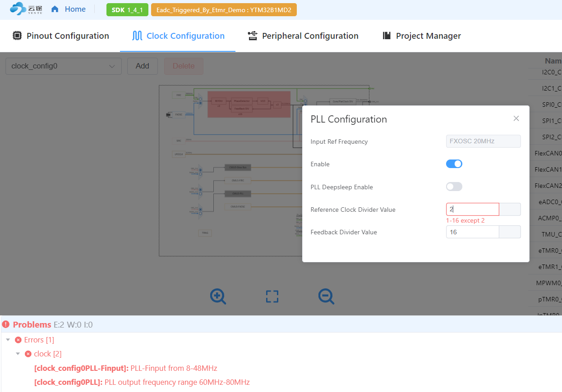The height and width of the screenshot is (392, 562).
Task: Click the Home house icon
Action: point(55,9)
